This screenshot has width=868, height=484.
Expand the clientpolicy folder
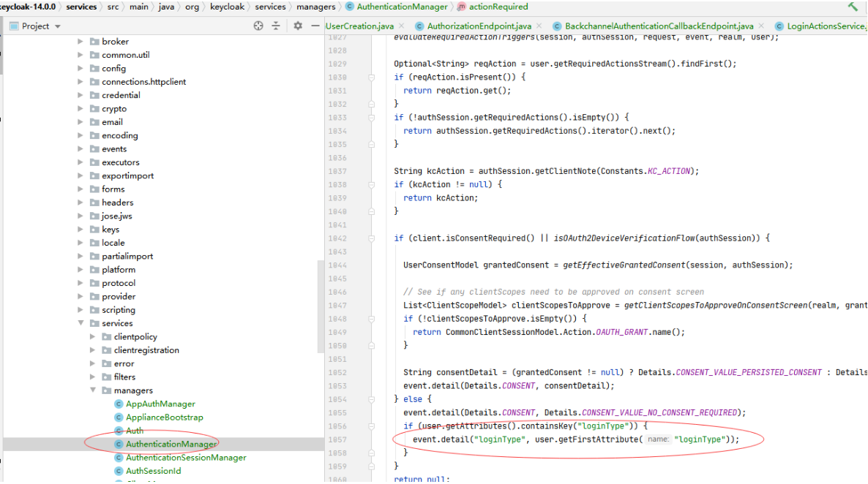[92, 336]
